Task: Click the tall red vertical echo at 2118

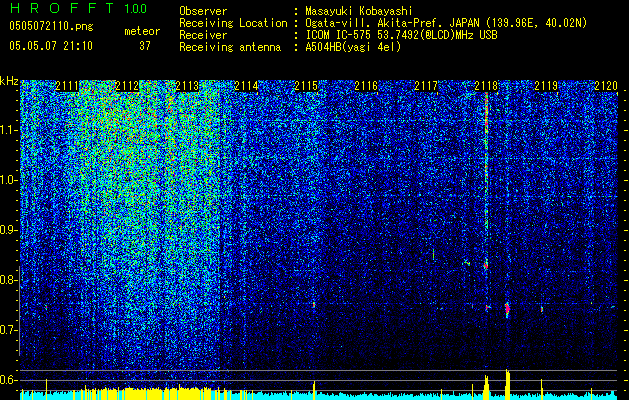Action: pyautogui.click(x=487, y=160)
